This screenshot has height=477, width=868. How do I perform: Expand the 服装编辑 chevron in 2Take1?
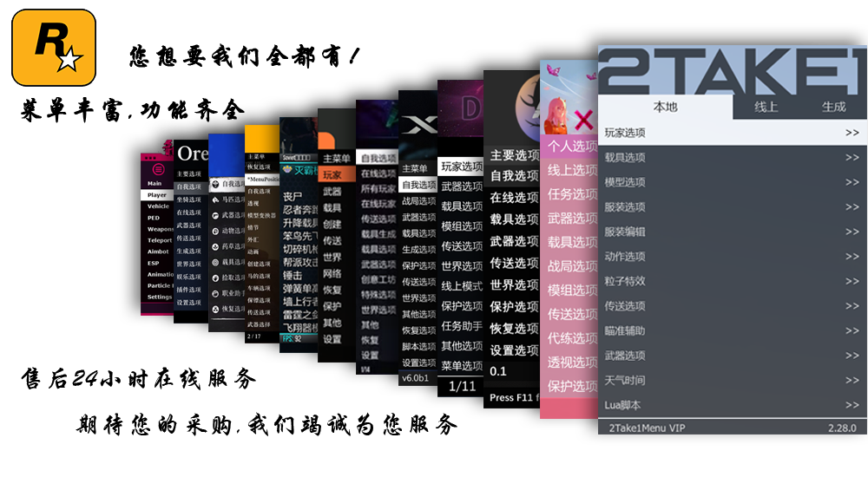[x=852, y=232]
